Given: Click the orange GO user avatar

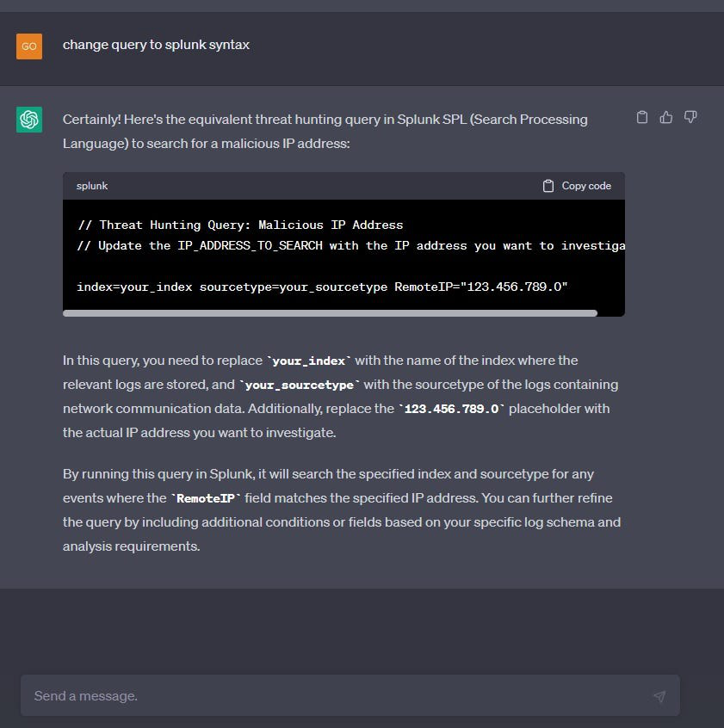Looking at the screenshot, I should click(x=29, y=46).
